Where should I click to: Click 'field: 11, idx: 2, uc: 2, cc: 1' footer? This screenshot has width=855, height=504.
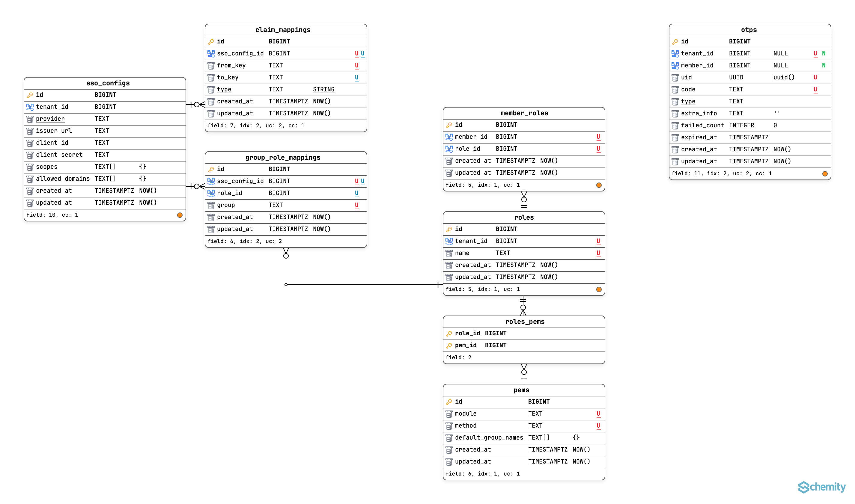722,173
